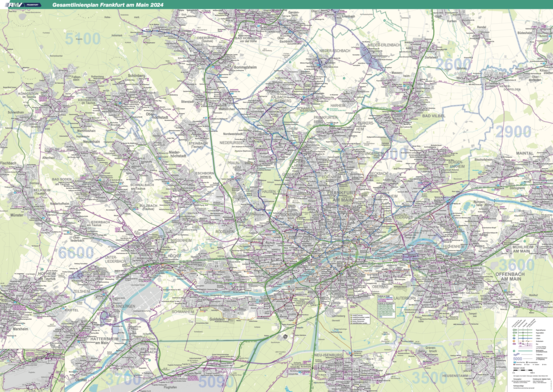Click the Fischbach label at left edge
The height and width of the screenshot is (392, 553).
point(8,163)
